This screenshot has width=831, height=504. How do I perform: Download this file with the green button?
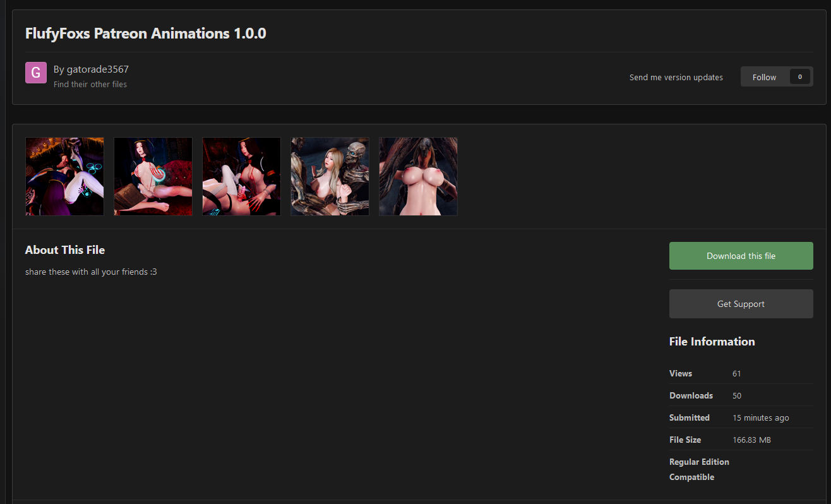coord(741,256)
